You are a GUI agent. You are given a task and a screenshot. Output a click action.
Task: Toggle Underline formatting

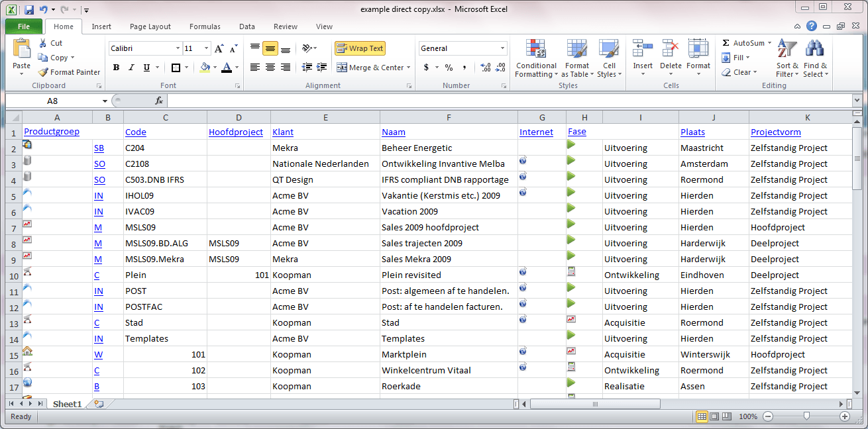click(x=146, y=68)
